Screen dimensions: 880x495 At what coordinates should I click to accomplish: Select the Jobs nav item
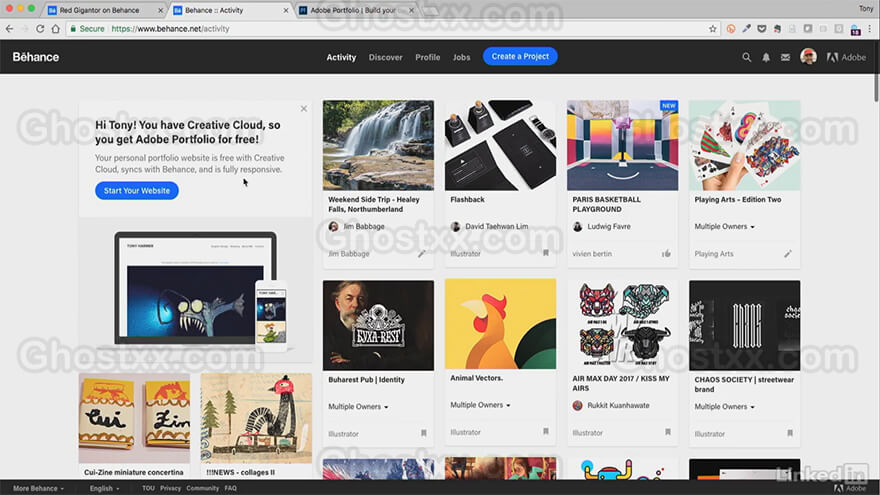[x=461, y=57]
